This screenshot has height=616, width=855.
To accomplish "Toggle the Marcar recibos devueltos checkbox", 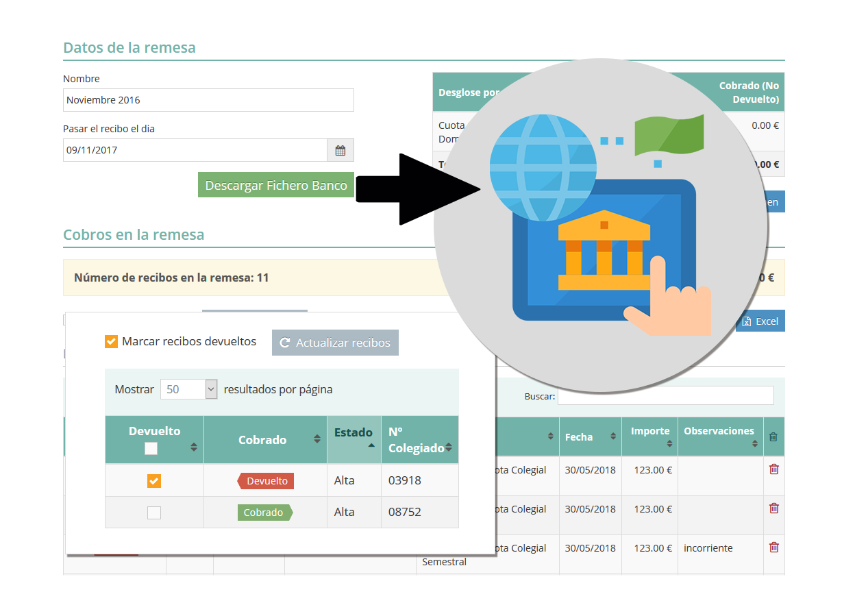I will point(111,341).
